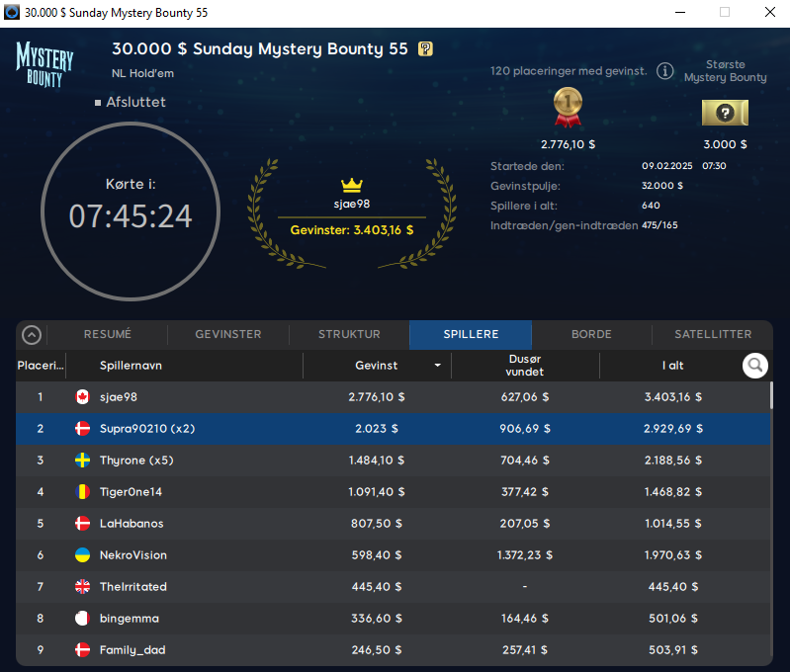
Task: Click the Canadian flag next to sjae98
Action: pos(83,397)
